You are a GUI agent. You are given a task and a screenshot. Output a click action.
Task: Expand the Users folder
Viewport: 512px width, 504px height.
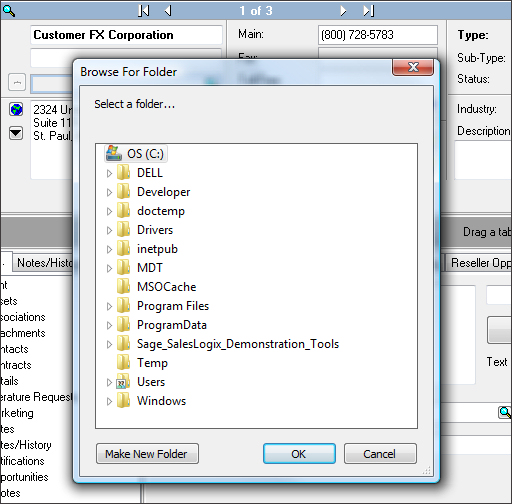click(x=109, y=382)
